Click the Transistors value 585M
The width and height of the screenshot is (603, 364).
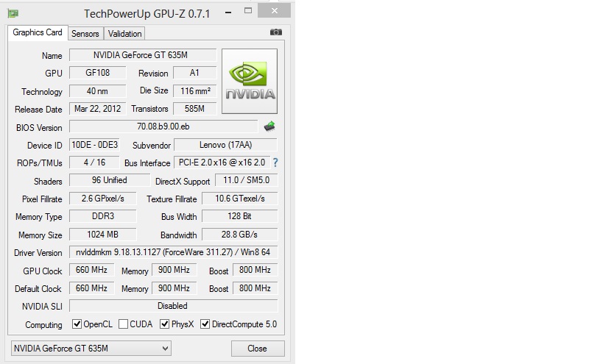click(194, 109)
